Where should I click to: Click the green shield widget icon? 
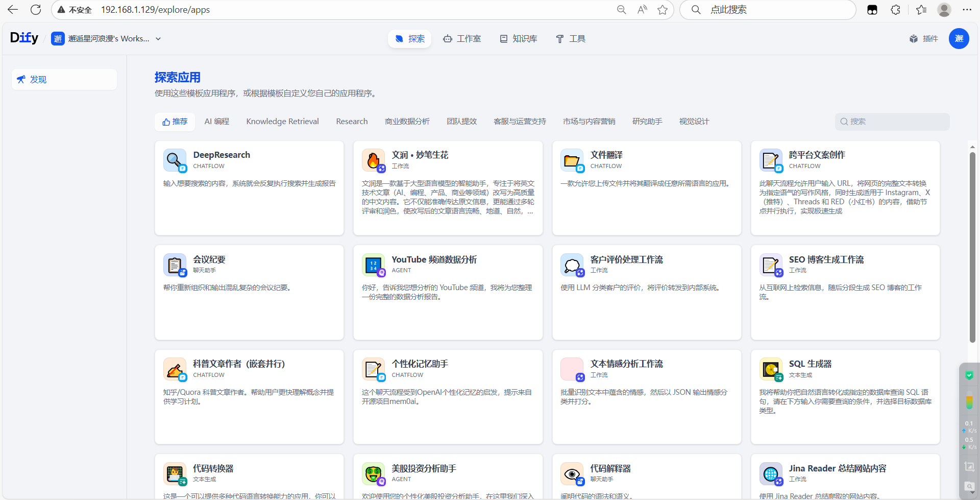969,376
